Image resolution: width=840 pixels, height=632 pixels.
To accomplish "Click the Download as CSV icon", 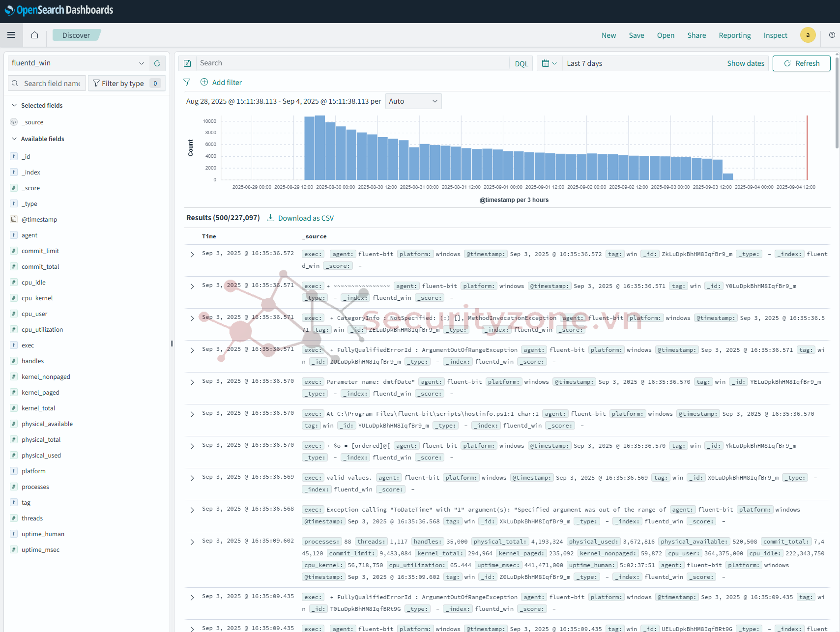I will pyautogui.click(x=270, y=218).
